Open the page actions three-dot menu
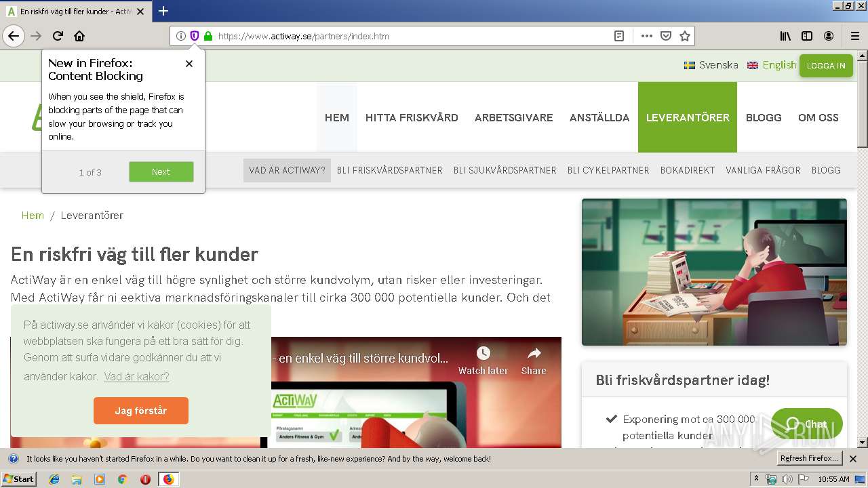Image resolution: width=868 pixels, height=488 pixels. [x=646, y=36]
